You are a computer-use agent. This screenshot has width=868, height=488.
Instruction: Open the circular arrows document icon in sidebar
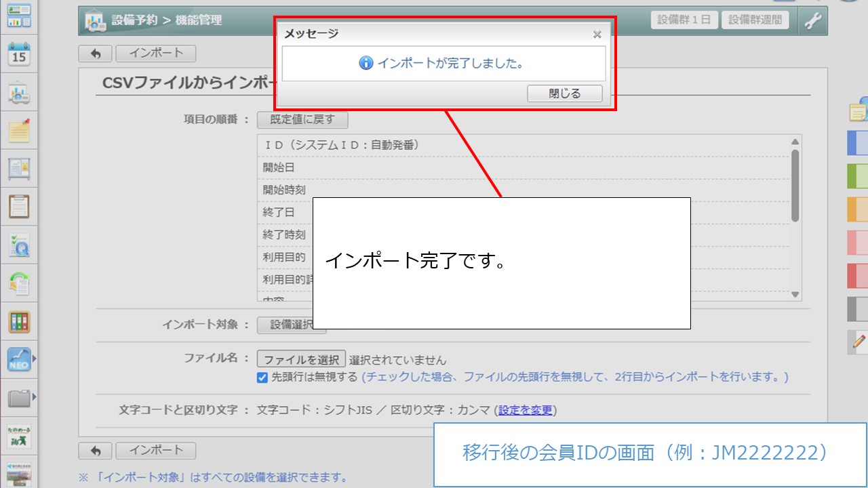tap(19, 283)
